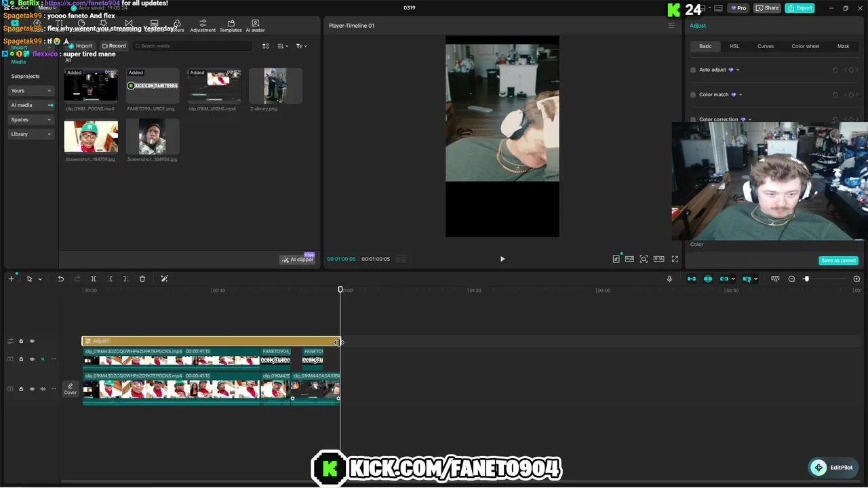This screenshot has height=488, width=868.
Task: Open the Templates panel
Action: click(x=231, y=26)
